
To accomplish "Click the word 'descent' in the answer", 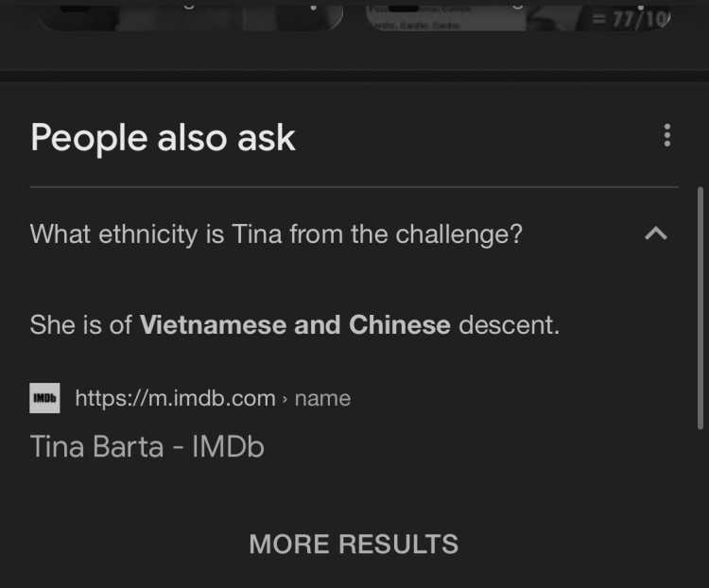I will point(510,325).
